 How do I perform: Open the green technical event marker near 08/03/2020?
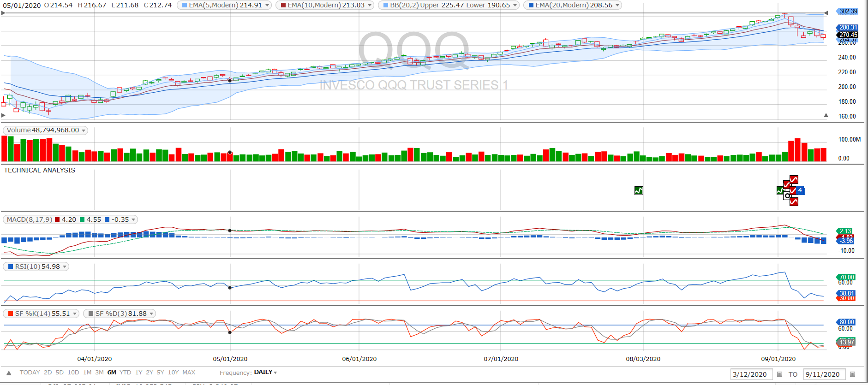pyautogui.click(x=639, y=190)
